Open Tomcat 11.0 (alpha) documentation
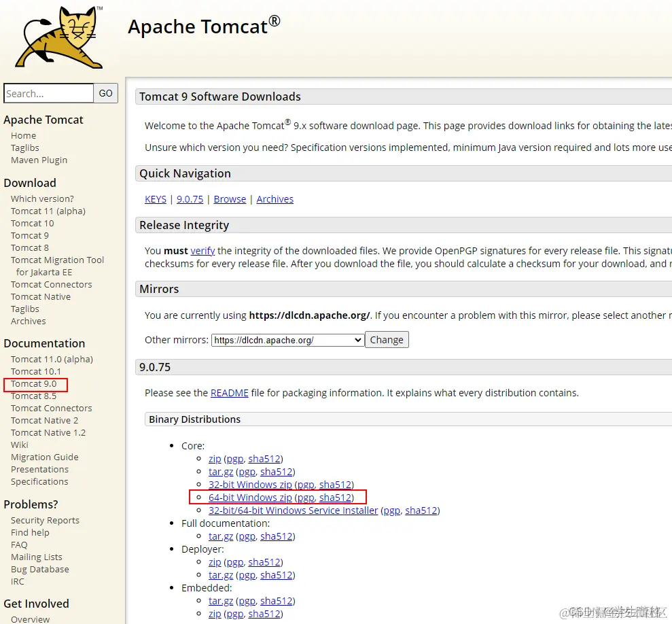Viewport: 672px width, 624px height. click(52, 359)
